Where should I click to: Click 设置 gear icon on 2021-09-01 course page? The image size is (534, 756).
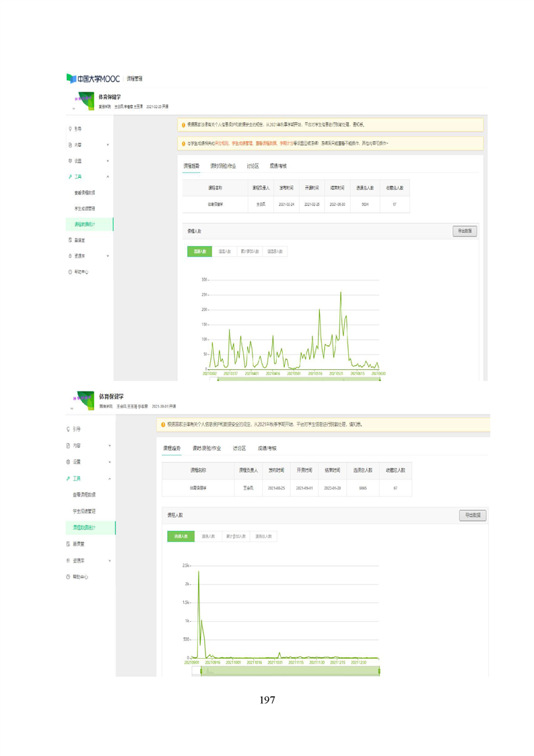pos(69,462)
